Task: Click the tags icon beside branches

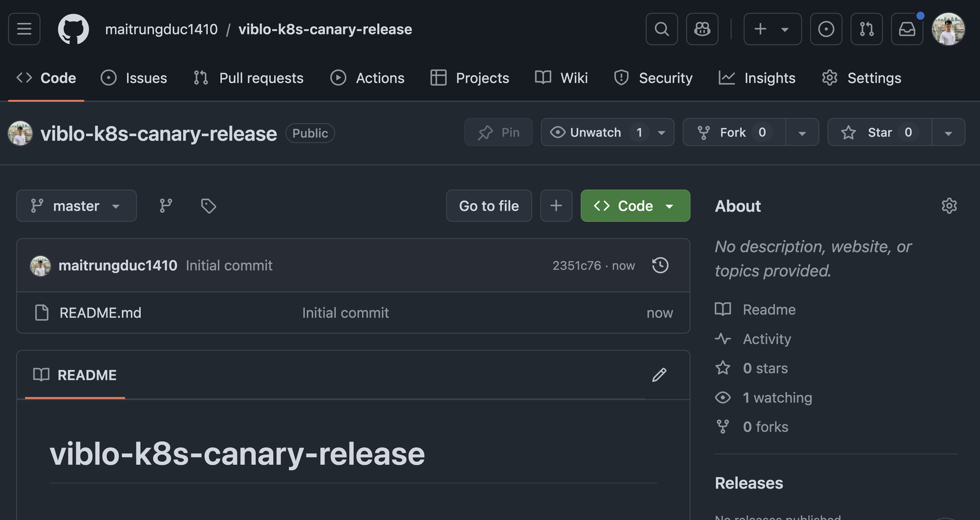Action: pos(208,206)
